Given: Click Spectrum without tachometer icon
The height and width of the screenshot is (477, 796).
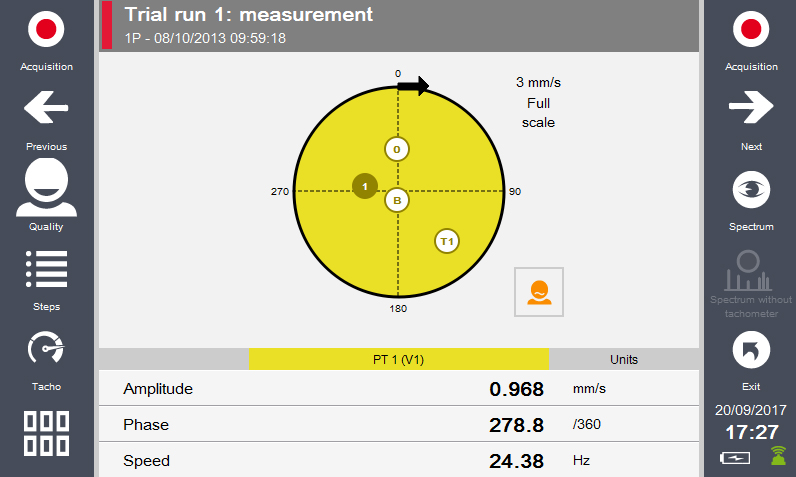Looking at the screenshot, I should pyautogui.click(x=751, y=270).
